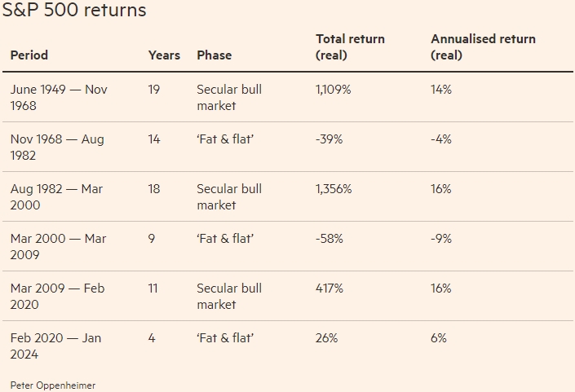Select the 'Mar 2009 — Feb 2020' period cell
The width and height of the screenshot is (575, 392).
[x=57, y=296]
